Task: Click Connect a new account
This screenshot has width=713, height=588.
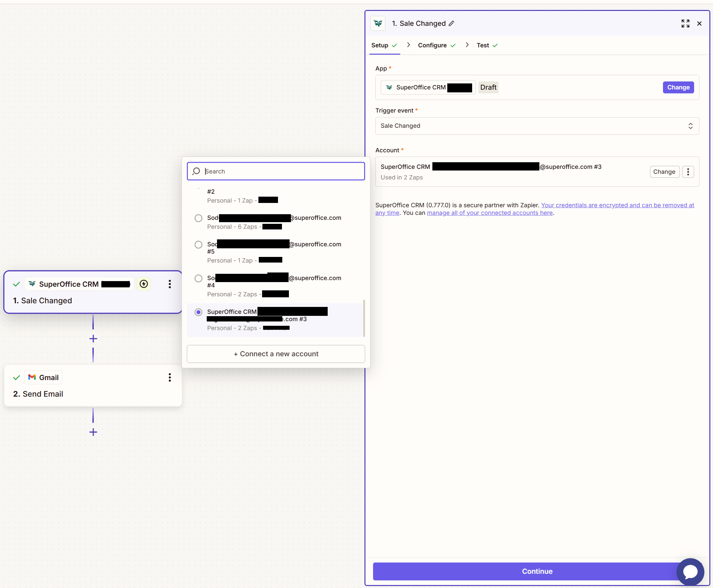Action: pyautogui.click(x=276, y=354)
